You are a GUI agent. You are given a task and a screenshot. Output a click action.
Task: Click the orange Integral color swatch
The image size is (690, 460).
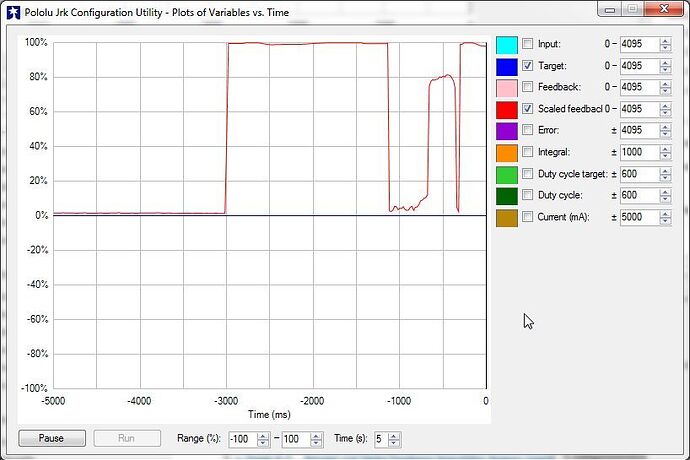[506, 152]
